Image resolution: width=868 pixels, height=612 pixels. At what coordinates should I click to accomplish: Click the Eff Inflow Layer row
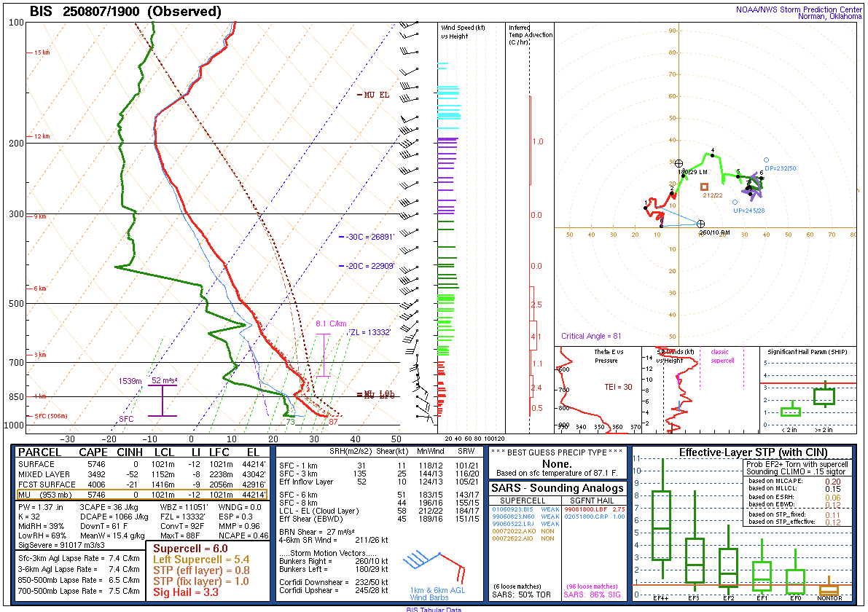click(379, 482)
